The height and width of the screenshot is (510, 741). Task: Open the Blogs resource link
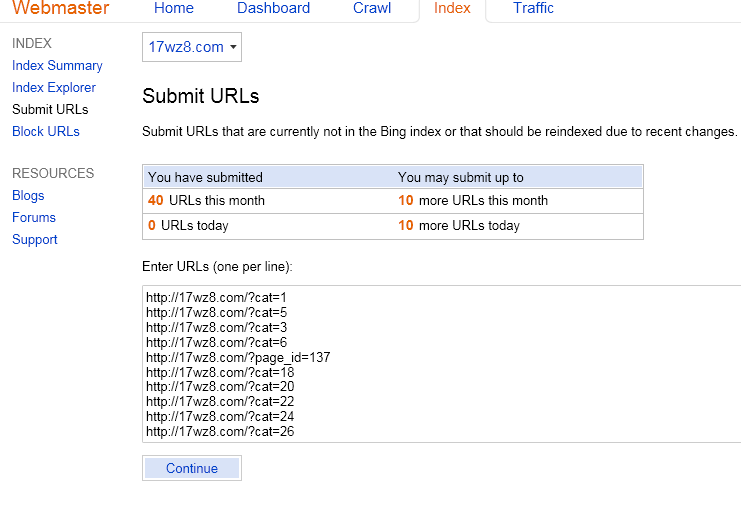[x=28, y=196]
